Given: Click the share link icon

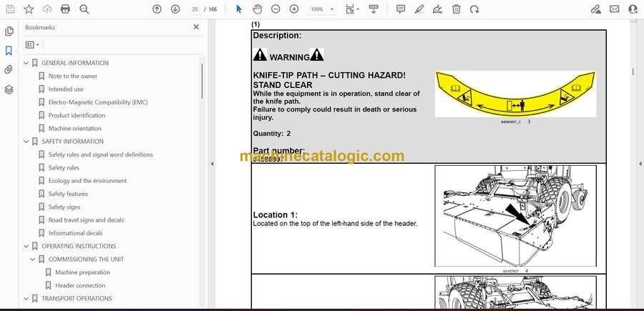Looking at the screenshot, I should click(595, 9).
